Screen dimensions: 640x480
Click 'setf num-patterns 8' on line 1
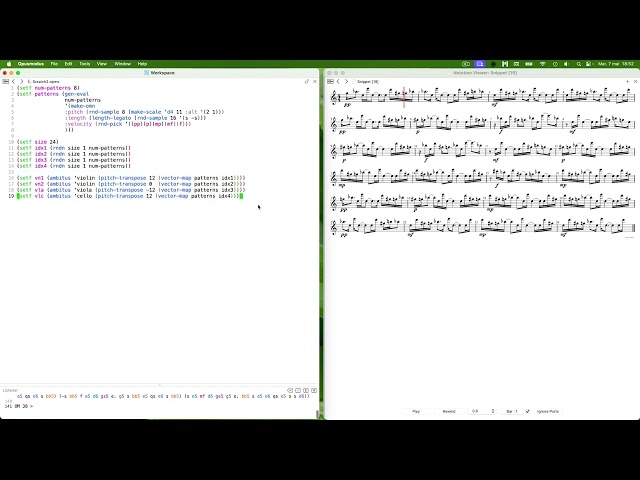point(49,88)
